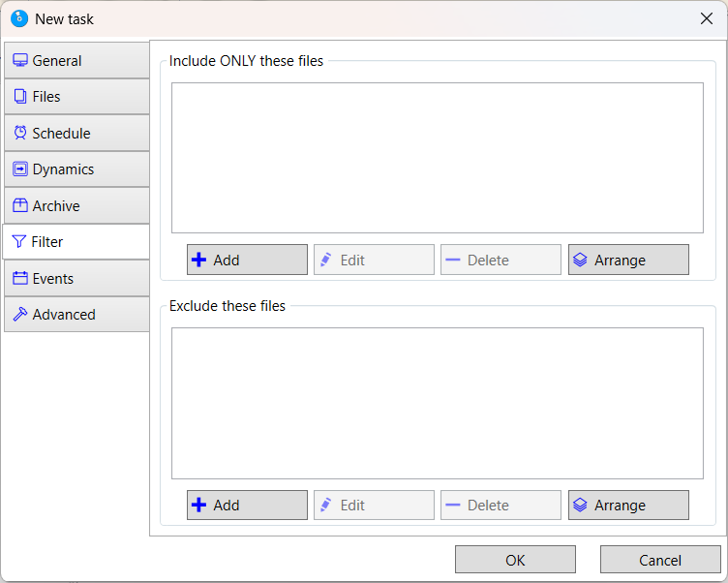Open the General tab
728x583 pixels.
click(x=76, y=60)
